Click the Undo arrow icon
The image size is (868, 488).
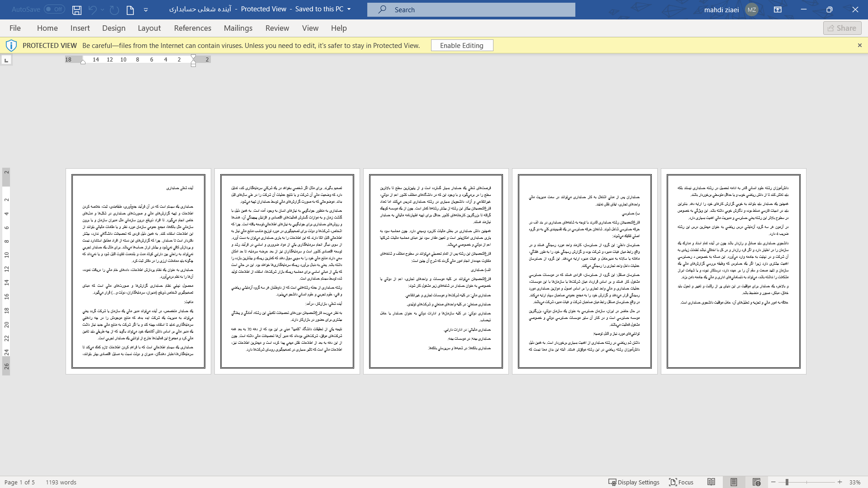[92, 9]
